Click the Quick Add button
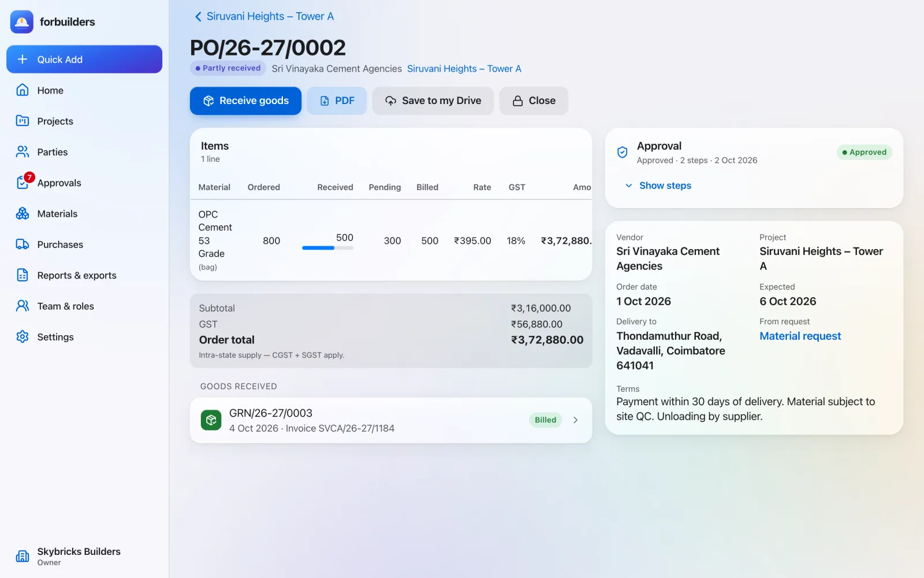The image size is (924, 578). click(x=84, y=60)
